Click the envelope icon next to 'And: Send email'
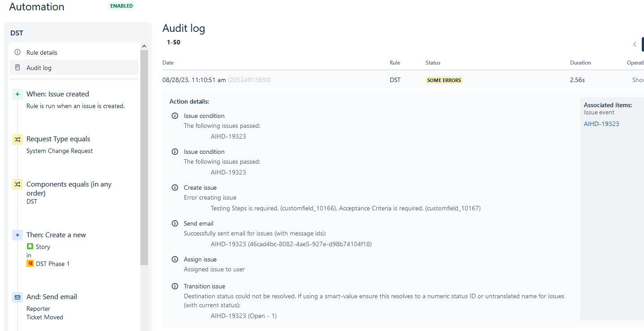Screen dimensions: 644x331 click(x=17, y=297)
